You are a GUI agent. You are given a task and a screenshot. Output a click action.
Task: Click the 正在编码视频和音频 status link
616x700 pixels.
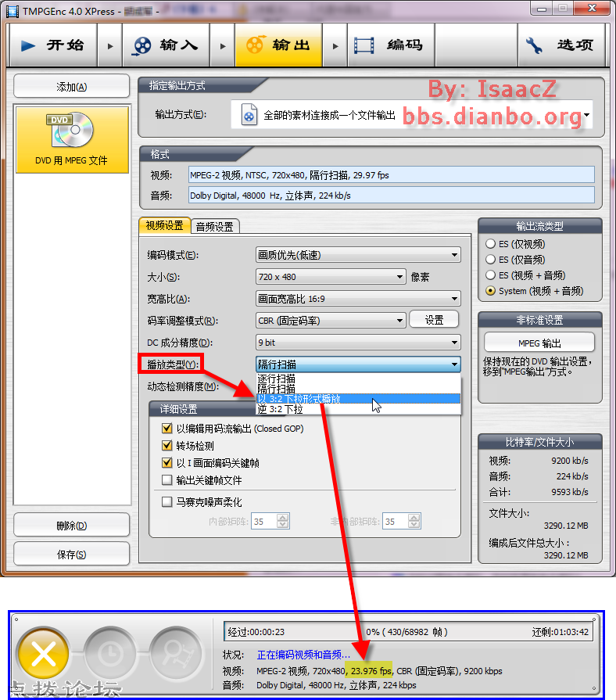coord(303,655)
